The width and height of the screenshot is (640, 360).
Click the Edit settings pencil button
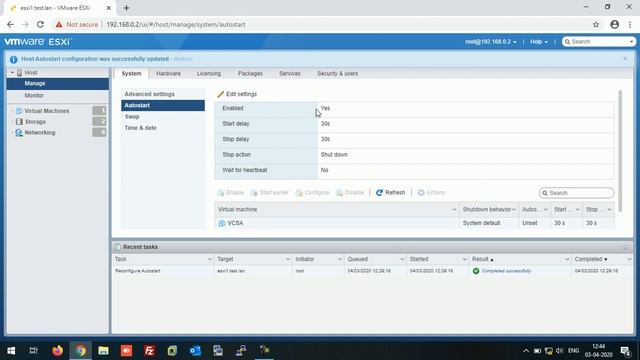[237, 94]
